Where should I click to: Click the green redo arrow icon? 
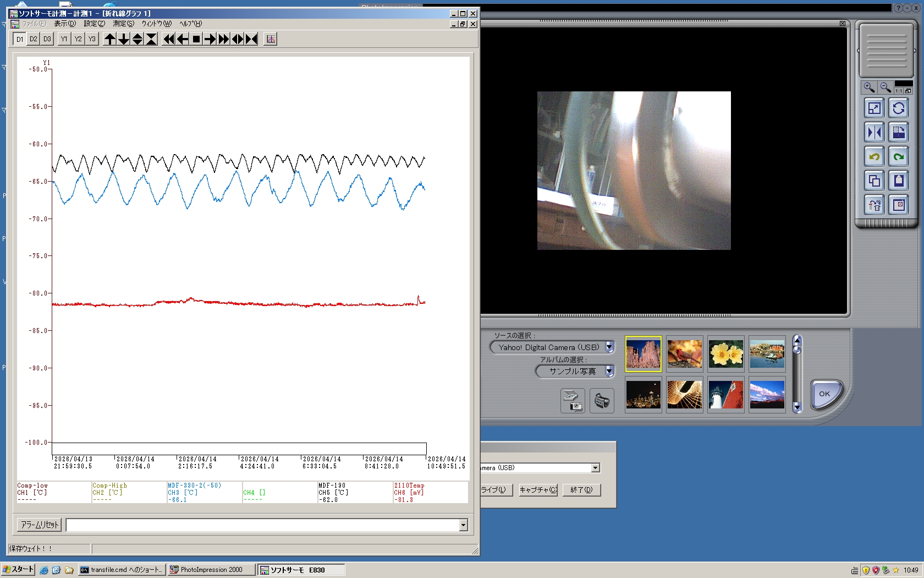point(899,157)
